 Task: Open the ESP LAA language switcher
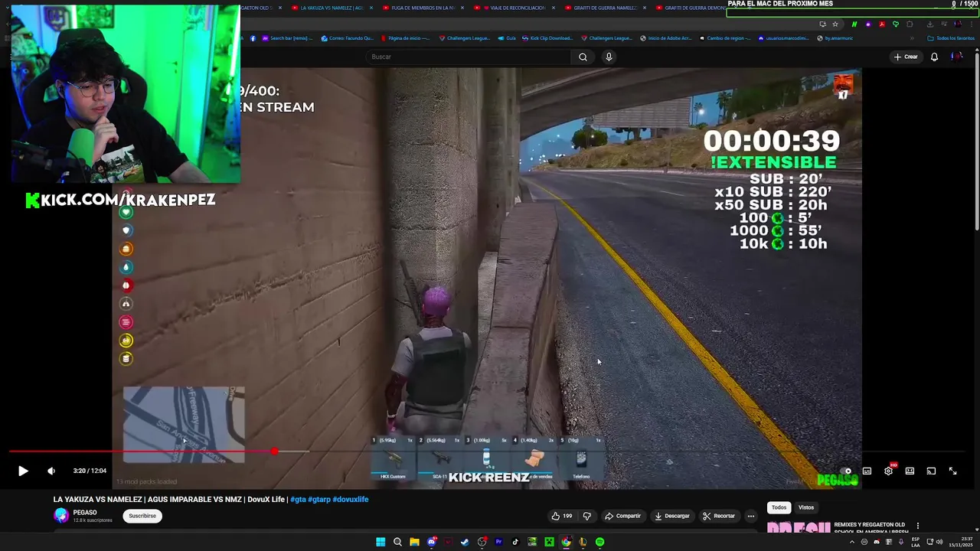tap(916, 542)
